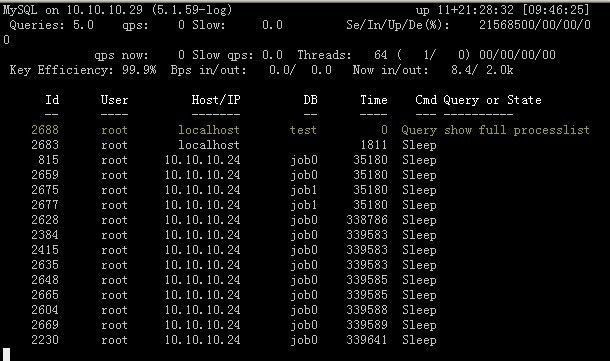Select the 'Queries: 5.0' label
The width and height of the screenshot is (610, 361).
tap(51, 25)
